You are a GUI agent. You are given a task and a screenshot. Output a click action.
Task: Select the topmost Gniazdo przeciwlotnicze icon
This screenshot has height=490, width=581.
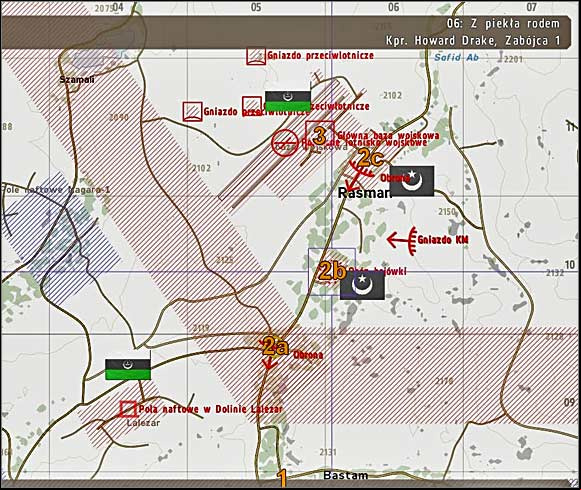(256, 56)
